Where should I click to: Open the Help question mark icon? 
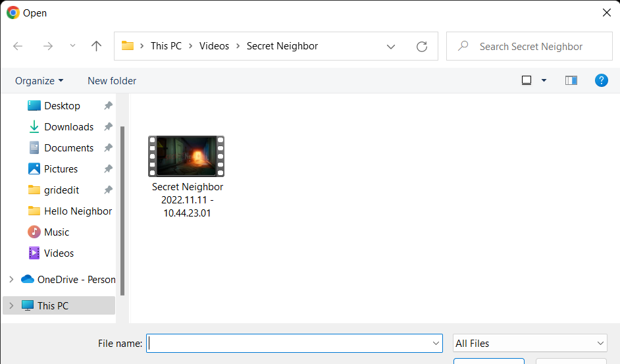(601, 80)
